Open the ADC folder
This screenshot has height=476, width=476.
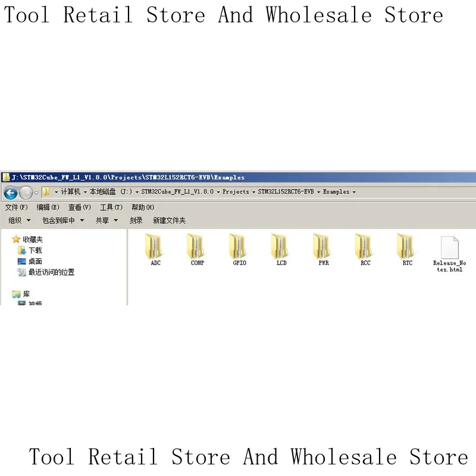155,249
